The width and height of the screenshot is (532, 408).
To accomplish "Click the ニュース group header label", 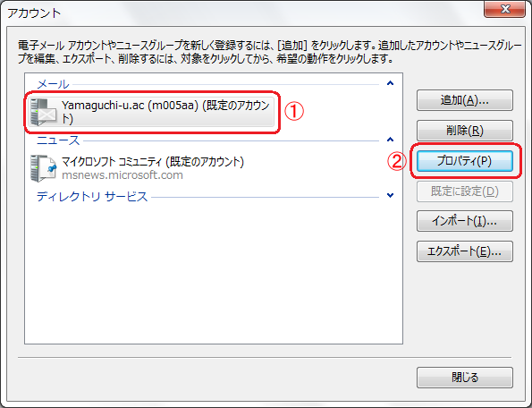I will [x=58, y=140].
